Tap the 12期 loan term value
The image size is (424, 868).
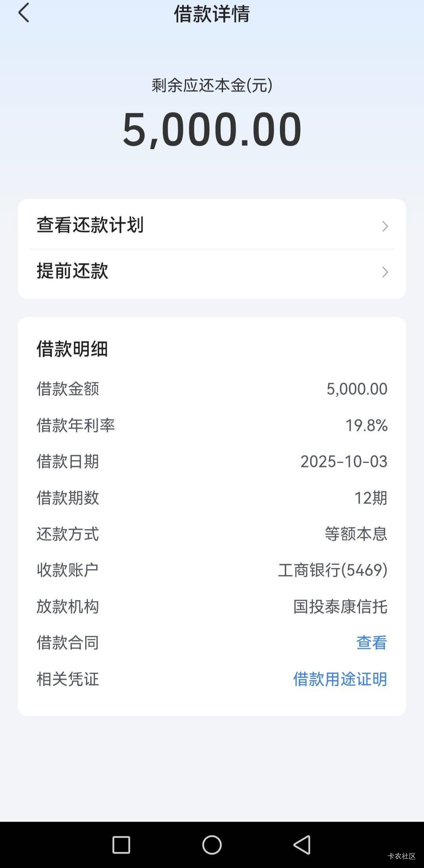tap(371, 498)
